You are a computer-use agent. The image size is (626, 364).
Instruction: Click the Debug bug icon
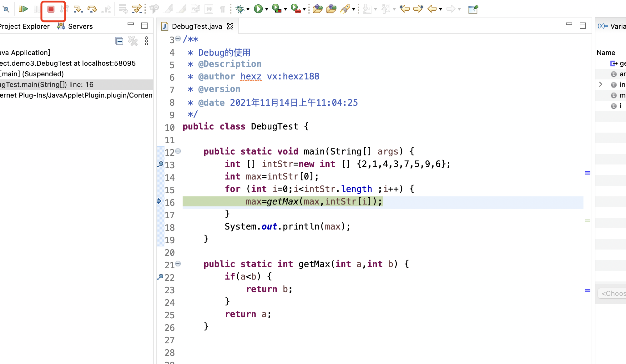coord(240,9)
